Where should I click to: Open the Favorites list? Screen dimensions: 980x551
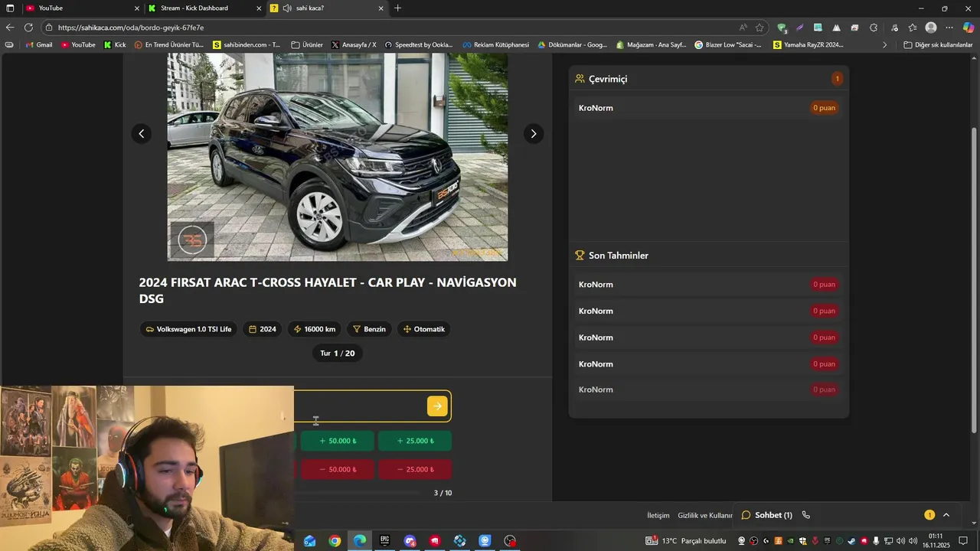click(913, 28)
